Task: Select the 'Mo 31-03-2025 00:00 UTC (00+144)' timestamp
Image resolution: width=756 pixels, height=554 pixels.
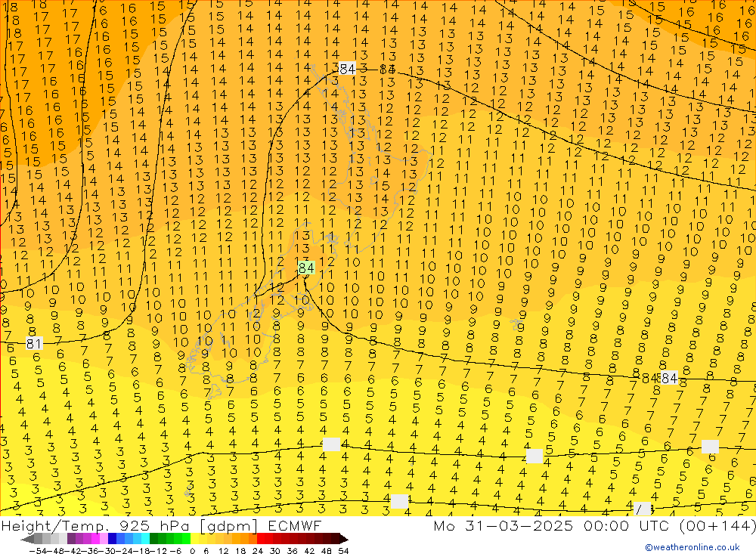Action: coord(594,525)
